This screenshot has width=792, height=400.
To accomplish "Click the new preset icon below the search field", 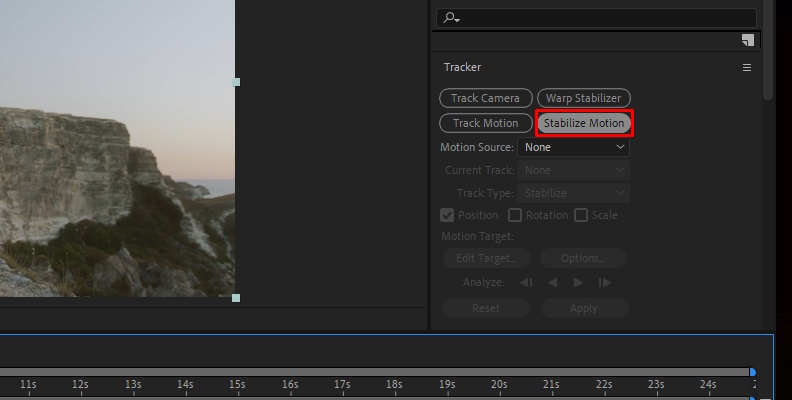I will pyautogui.click(x=748, y=40).
